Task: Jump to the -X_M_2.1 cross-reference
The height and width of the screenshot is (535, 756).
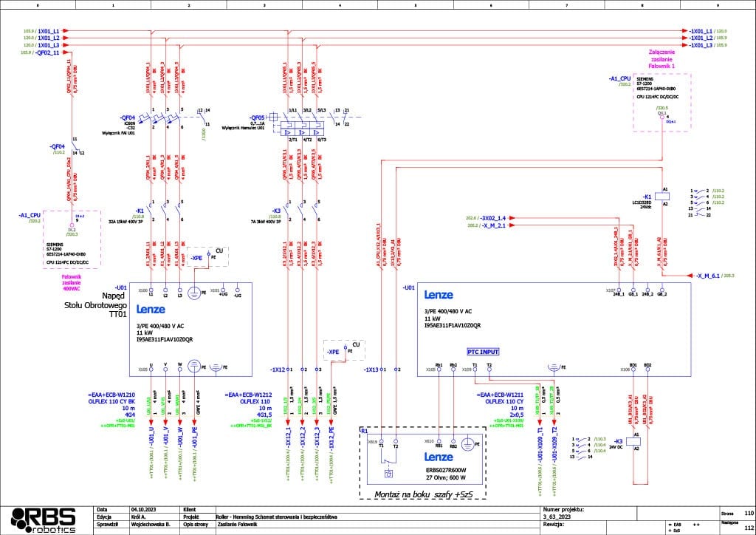Action: click(x=492, y=226)
